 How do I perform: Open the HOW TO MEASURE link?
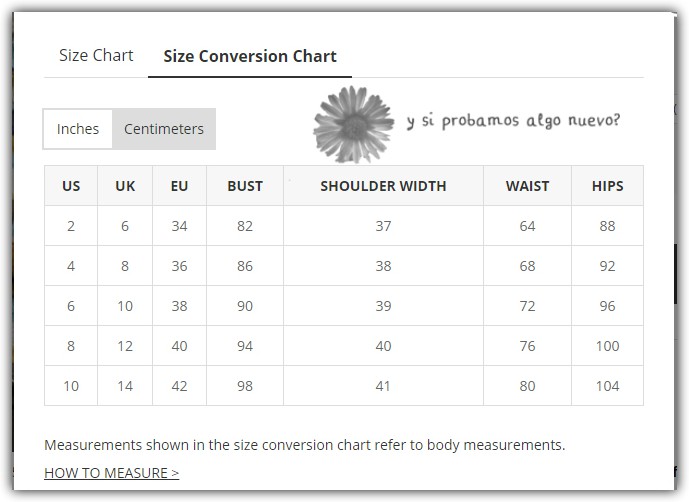112,473
